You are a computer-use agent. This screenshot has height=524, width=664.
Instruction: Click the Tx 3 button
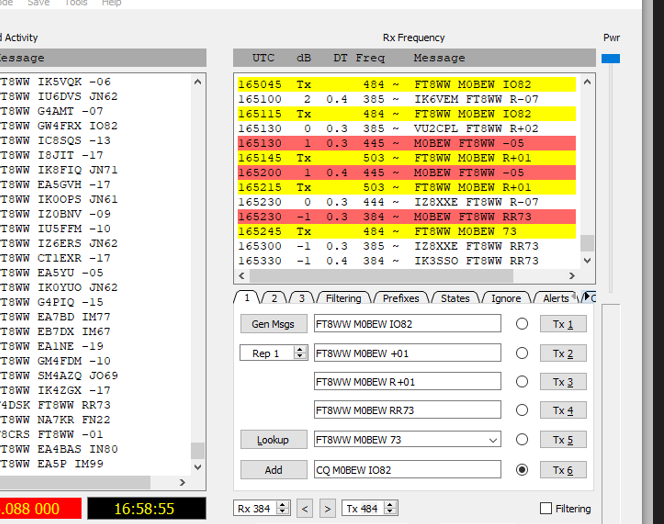tap(563, 382)
